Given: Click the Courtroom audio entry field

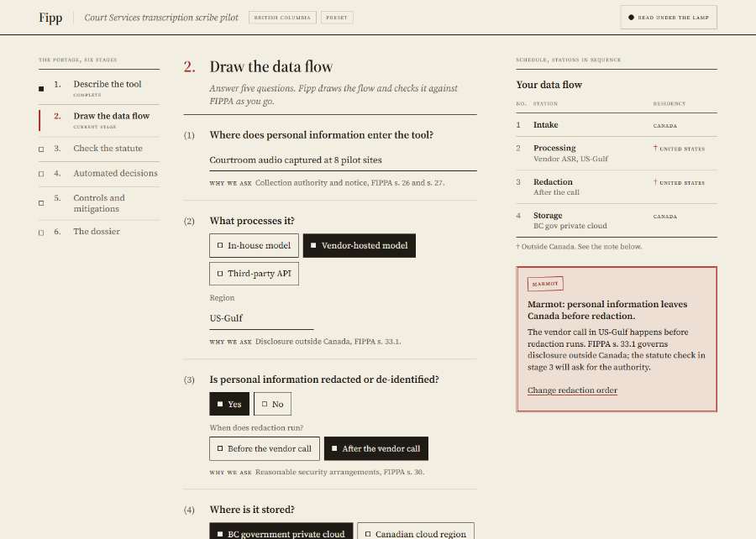Looking at the screenshot, I should [x=343, y=160].
